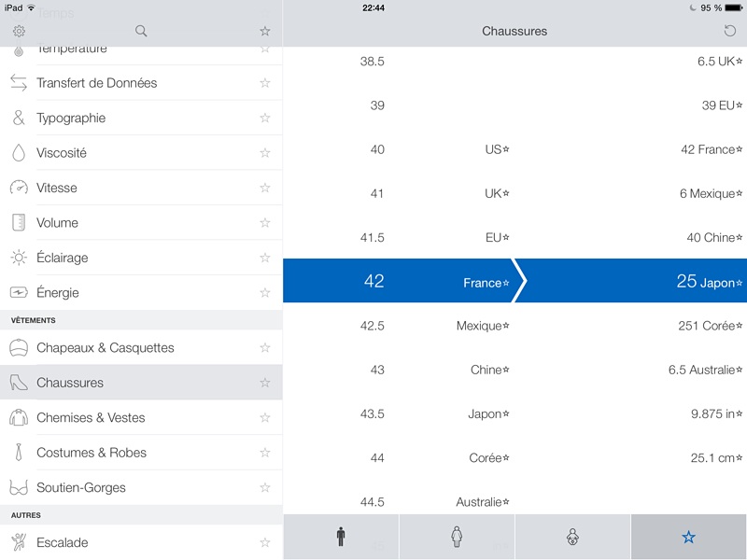Select the men's sizes figure icon
Screen dimensions: 747x560
(341, 536)
